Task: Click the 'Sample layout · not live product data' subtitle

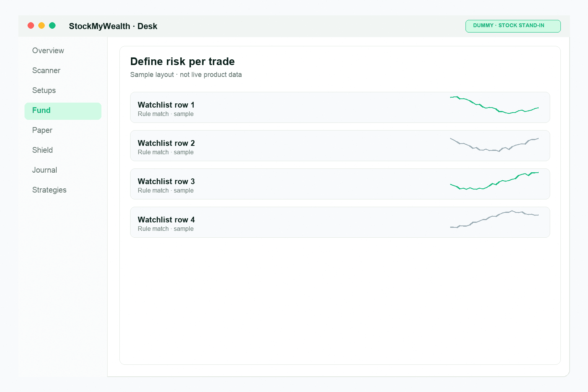Action: pyautogui.click(x=186, y=75)
